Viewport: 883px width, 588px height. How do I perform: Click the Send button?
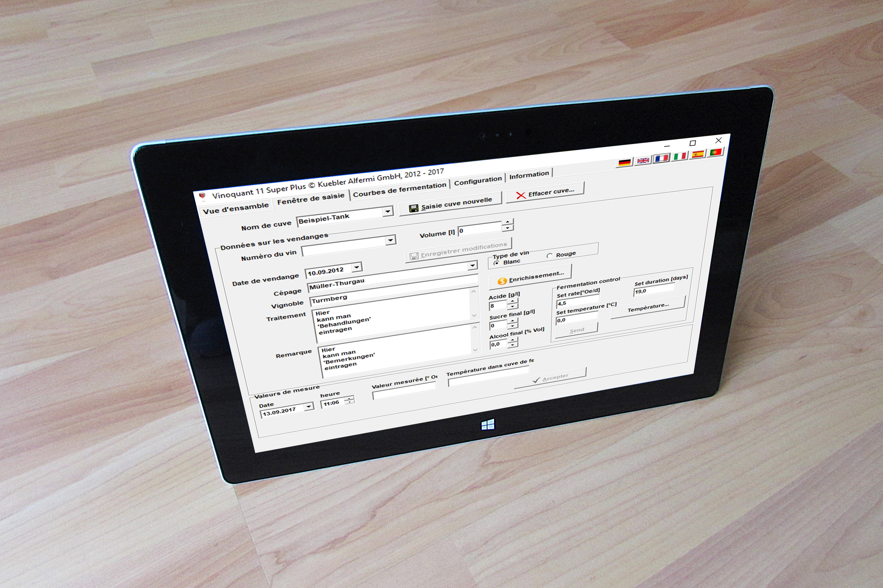577,330
